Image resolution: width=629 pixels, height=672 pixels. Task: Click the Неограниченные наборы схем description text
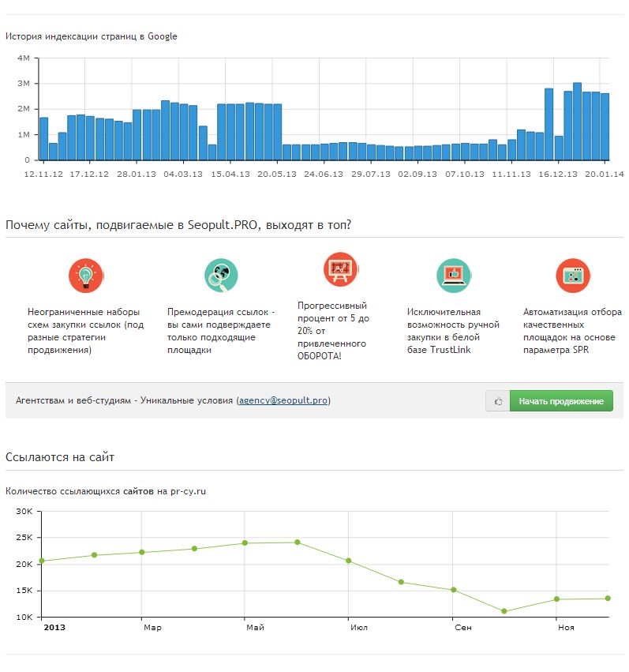pos(86,331)
